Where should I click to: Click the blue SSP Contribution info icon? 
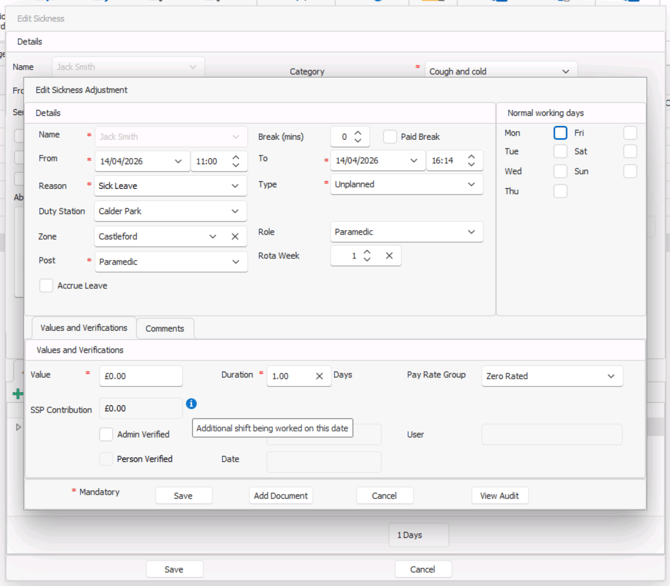(191, 404)
